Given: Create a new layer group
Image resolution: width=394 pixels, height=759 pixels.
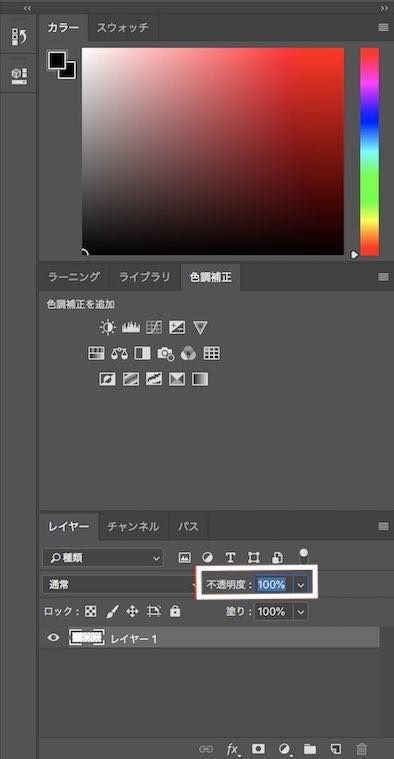Looking at the screenshot, I should [x=310, y=749].
